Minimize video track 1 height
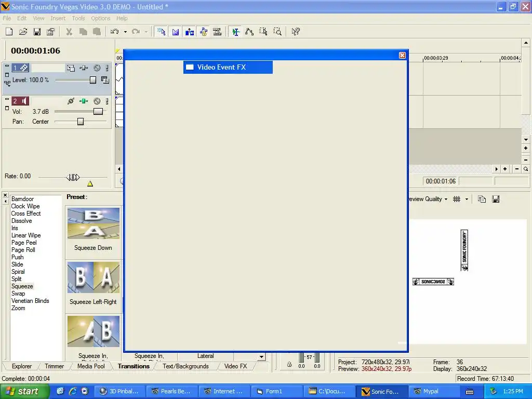The width and height of the screenshot is (532, 399). [7, 66]
